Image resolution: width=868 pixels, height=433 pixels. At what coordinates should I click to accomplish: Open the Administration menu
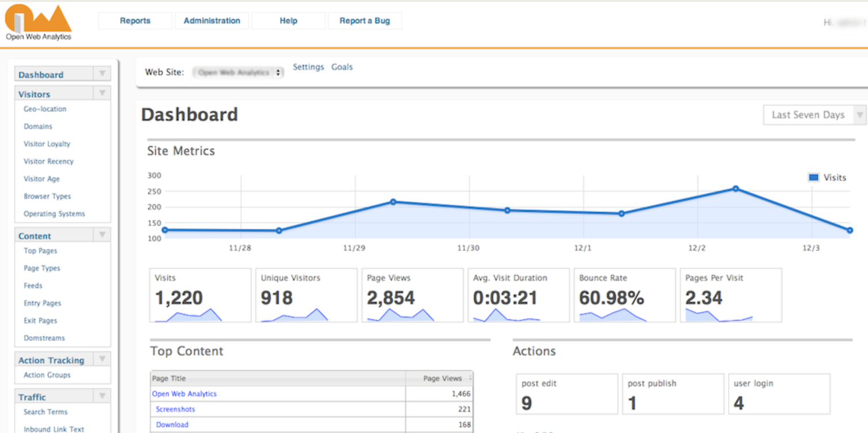pos(212,21)
